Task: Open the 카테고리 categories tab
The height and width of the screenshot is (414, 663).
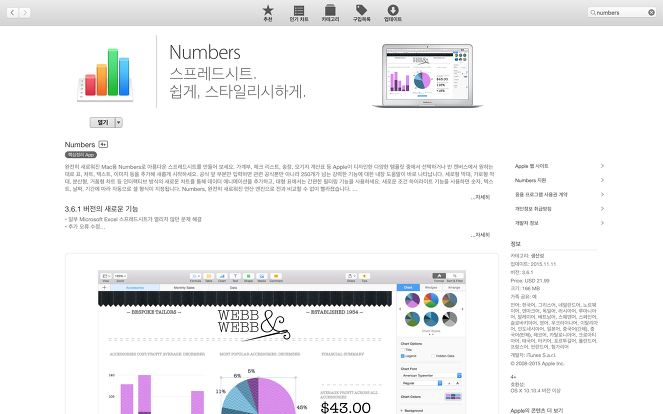Action: 330,13
